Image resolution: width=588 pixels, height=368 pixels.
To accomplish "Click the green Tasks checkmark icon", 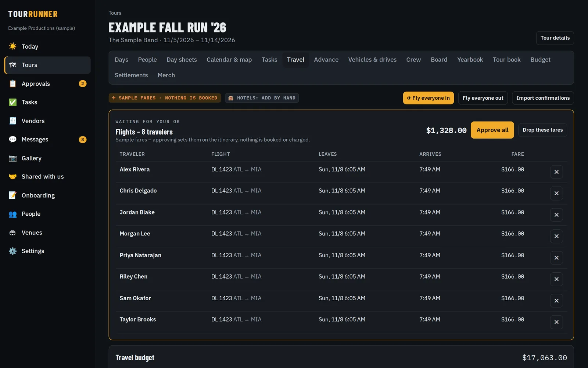I will (12, 102).
